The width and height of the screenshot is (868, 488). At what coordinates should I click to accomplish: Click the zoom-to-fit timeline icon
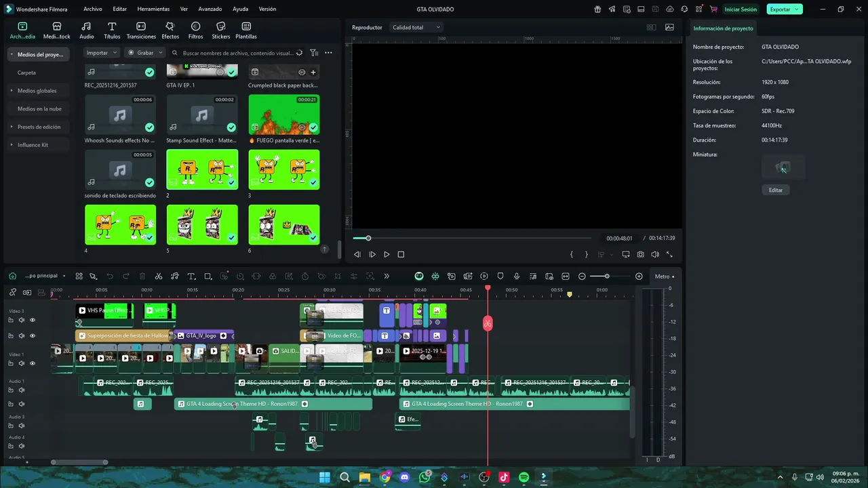point(566,277)
